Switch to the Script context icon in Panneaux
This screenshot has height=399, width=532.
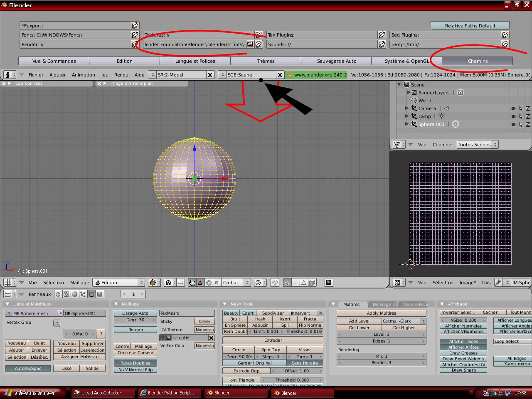(66, 294)
